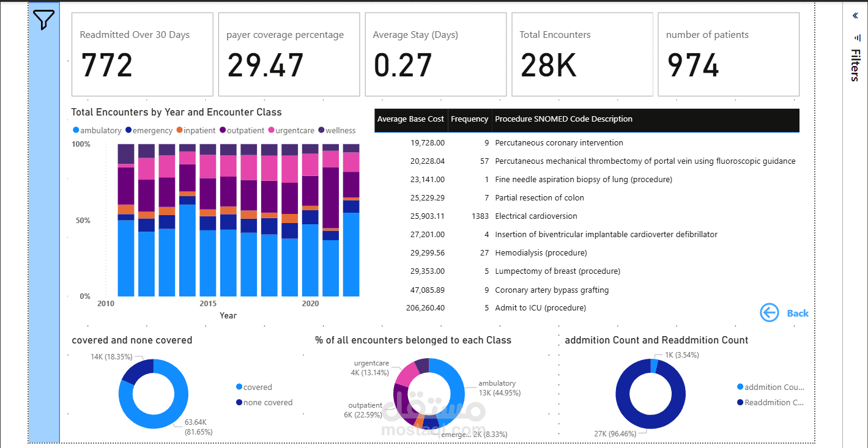Select the outpatient legend entry
Screen dimensions: 868x448
pyautogui.click(x=241, y=130)
